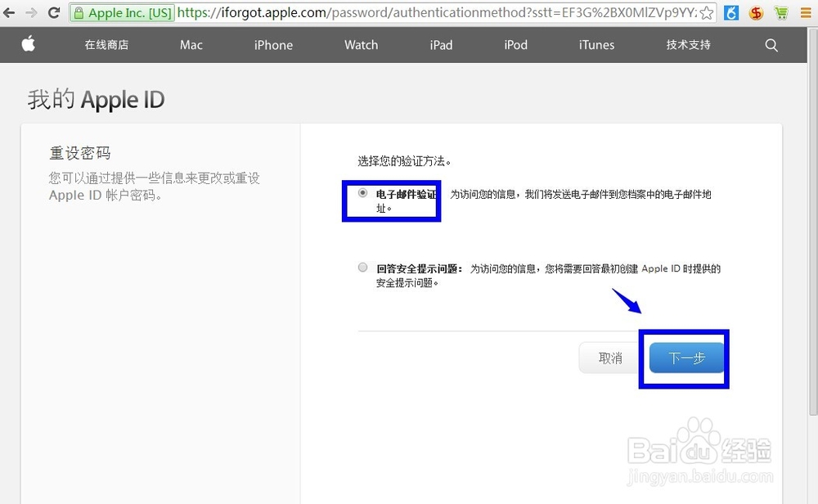Select the 回答安全提示问题 radio option
The image size is (818, 504).
point(362,267)
